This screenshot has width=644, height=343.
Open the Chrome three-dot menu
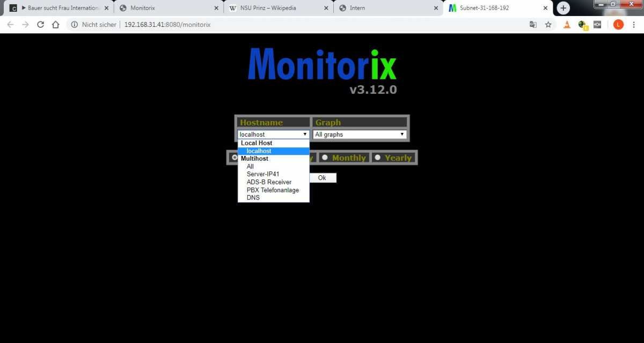(x=634, y=25)
